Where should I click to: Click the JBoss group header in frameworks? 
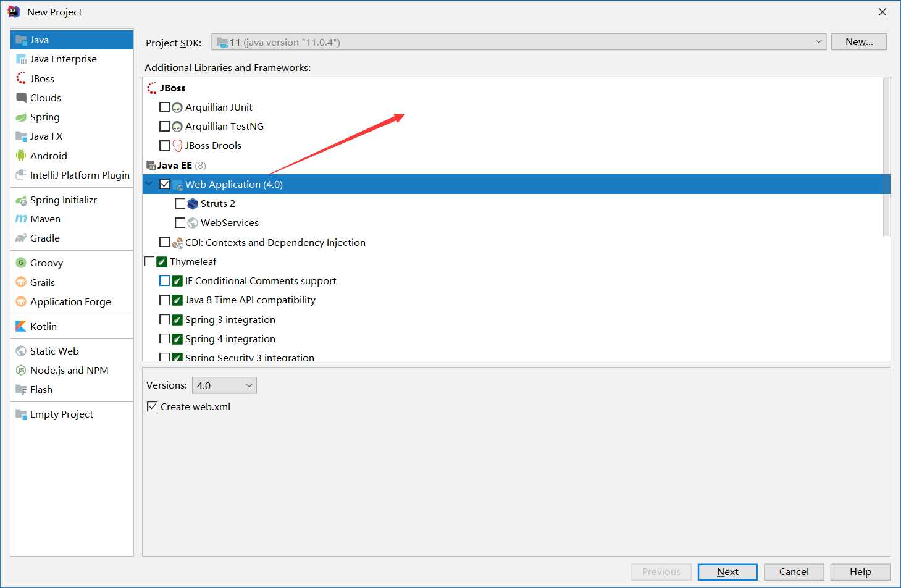click(x=172, y=88)
